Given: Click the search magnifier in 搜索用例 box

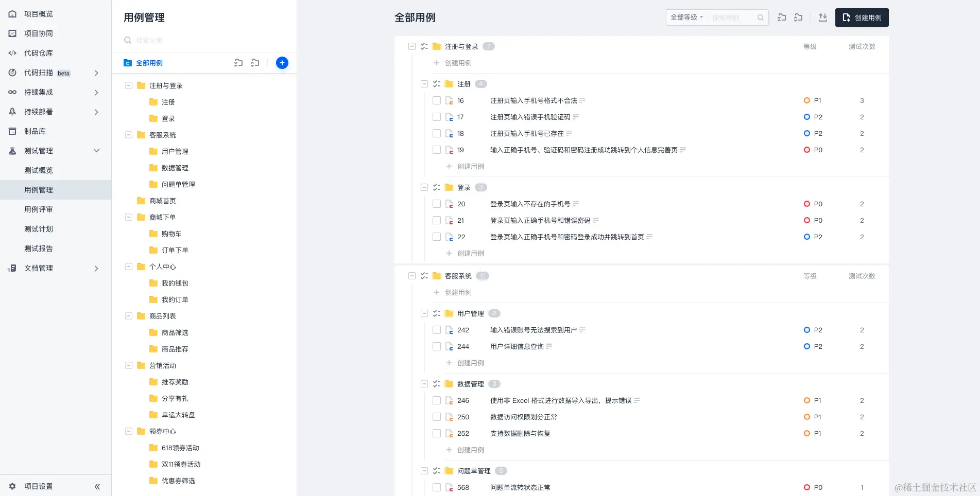Looking at the screenshot, I should [760, 17].
